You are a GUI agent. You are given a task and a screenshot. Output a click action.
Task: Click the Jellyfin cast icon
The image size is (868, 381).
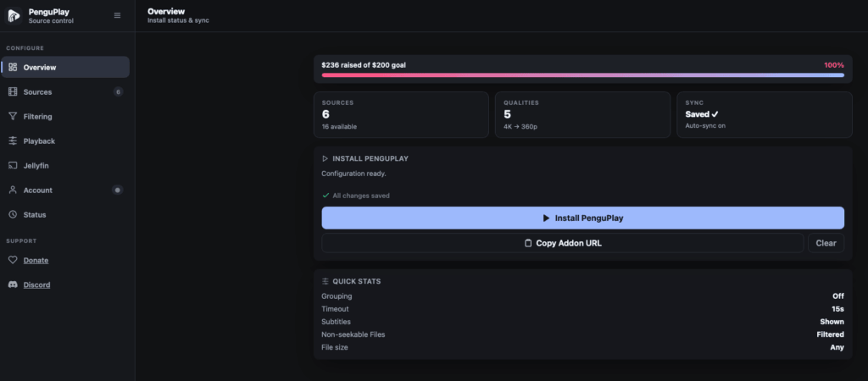click(13, 165)
